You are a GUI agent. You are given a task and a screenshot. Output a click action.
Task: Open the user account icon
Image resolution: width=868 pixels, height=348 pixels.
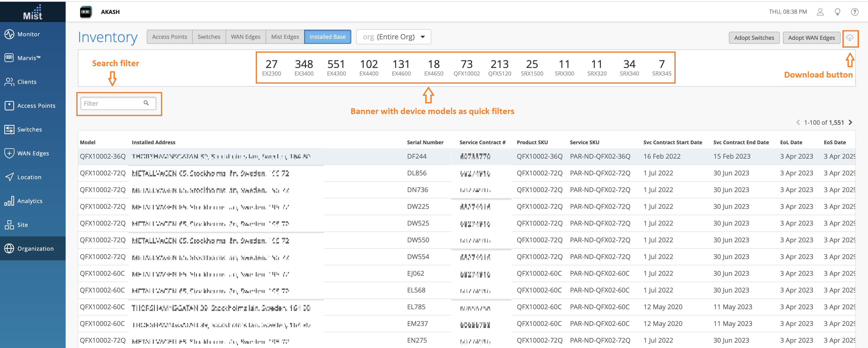coord(820,12)
